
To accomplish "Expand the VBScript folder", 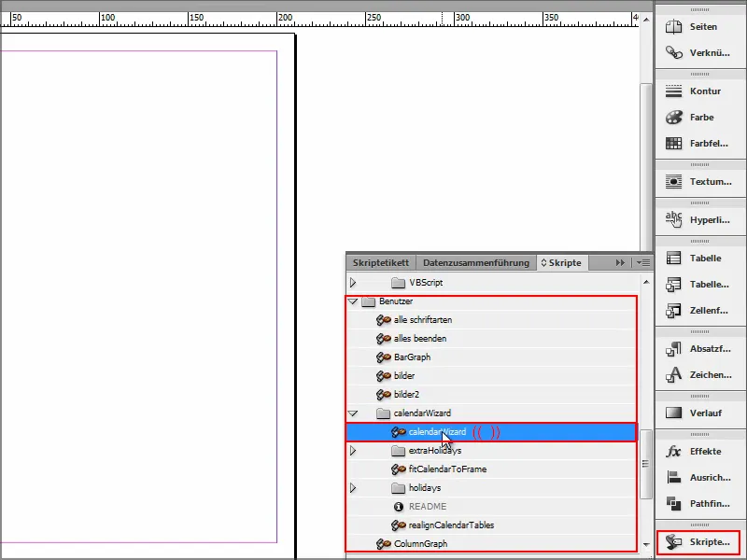I will coord(353,283).
